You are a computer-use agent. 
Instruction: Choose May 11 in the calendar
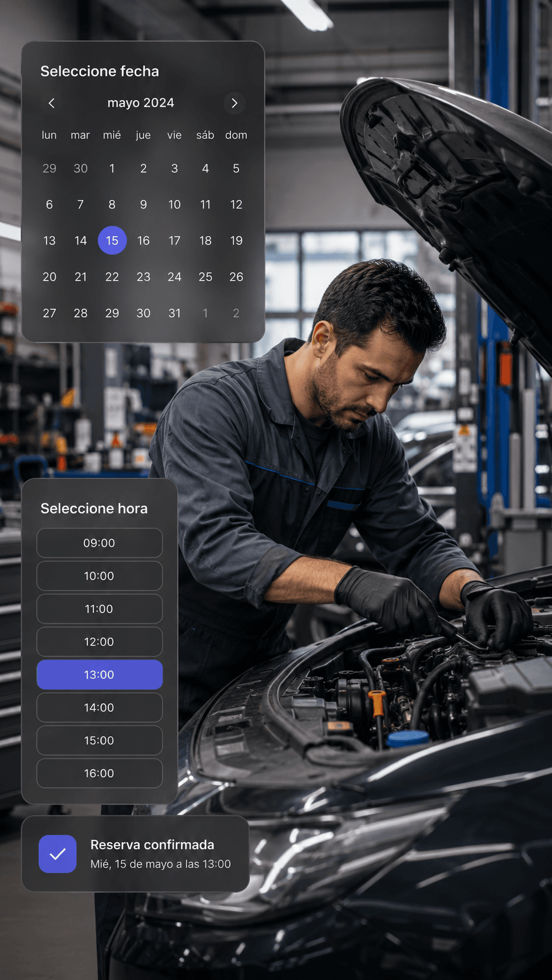pos(205,205)
